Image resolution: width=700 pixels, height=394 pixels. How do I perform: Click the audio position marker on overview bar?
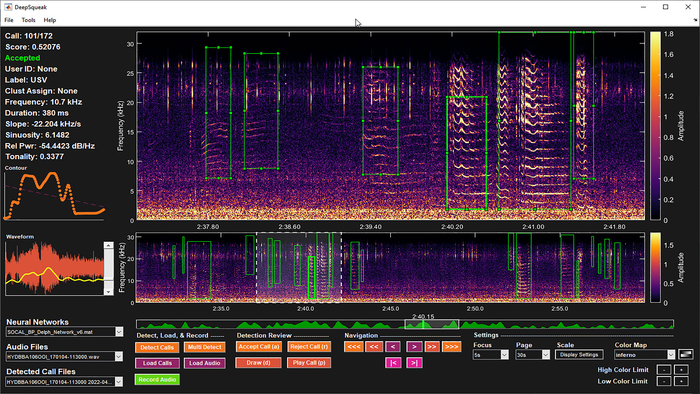tap(423, 324)
